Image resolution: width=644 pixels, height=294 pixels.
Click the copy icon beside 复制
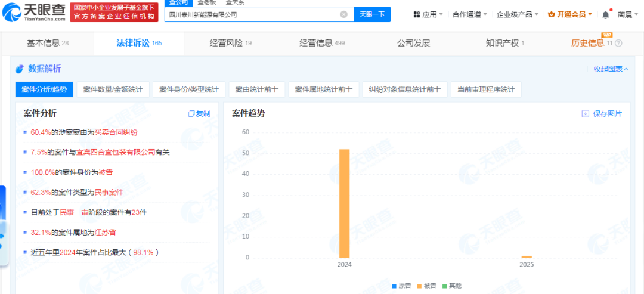click(191, 114)
